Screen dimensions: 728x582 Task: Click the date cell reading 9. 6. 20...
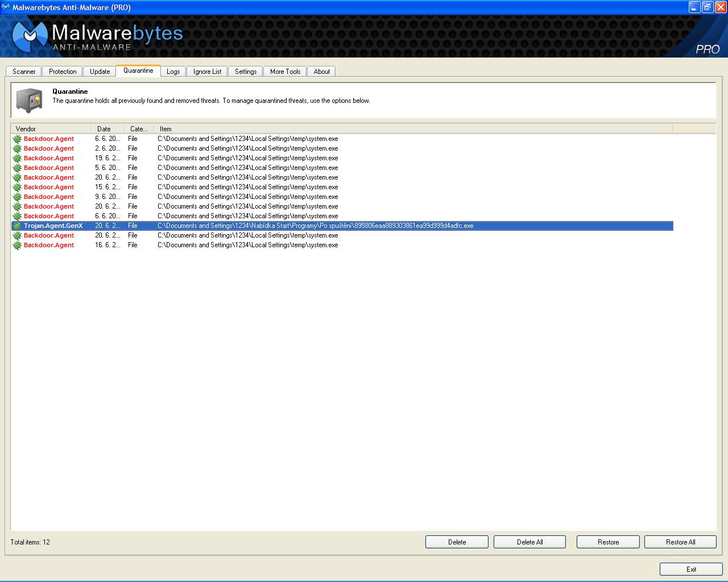[x=107, y=197]
